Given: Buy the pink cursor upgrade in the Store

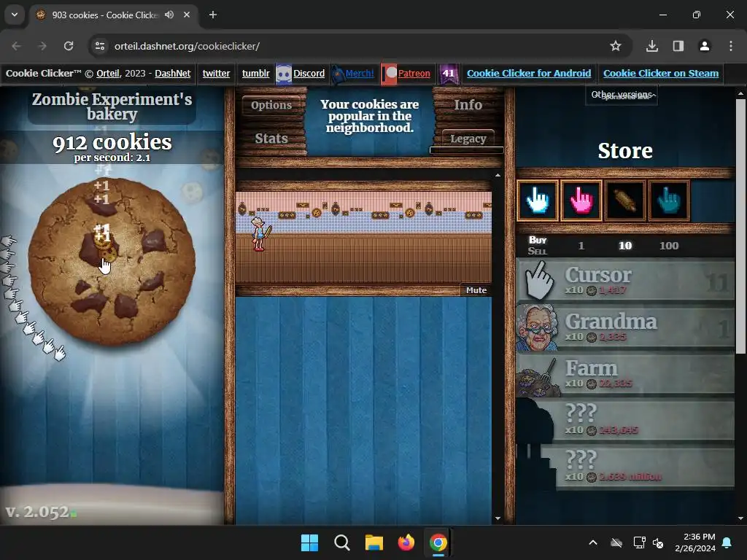Looking at the screenshot, I should point(581,201).
